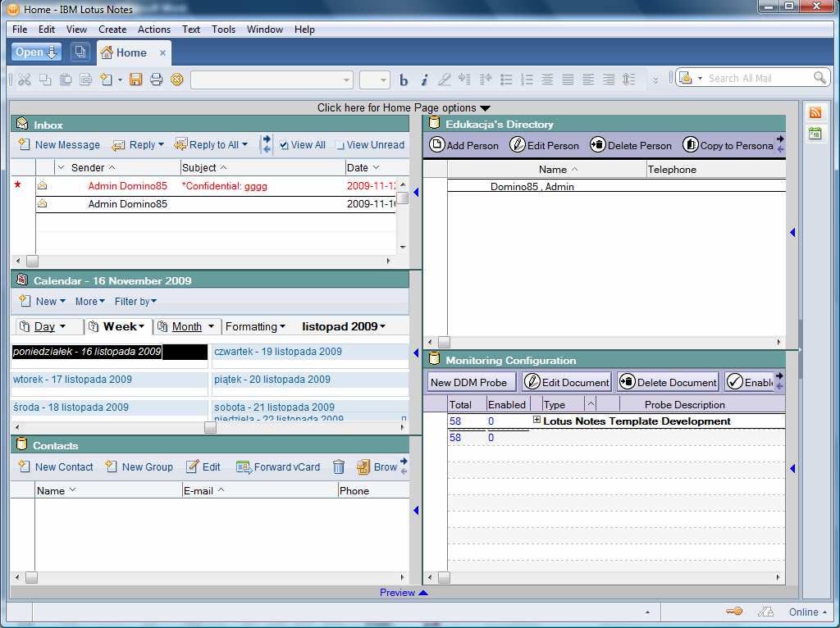This screenshot has width=840, height=628.
Task: Click the Forward vCard icon
Action: (x=244, y=467)
